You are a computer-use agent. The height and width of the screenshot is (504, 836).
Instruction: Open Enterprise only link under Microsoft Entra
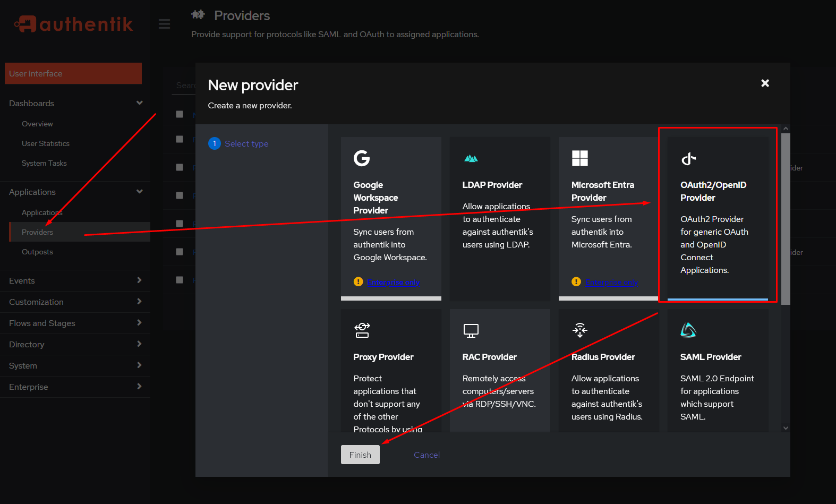[x=611, y=282]
